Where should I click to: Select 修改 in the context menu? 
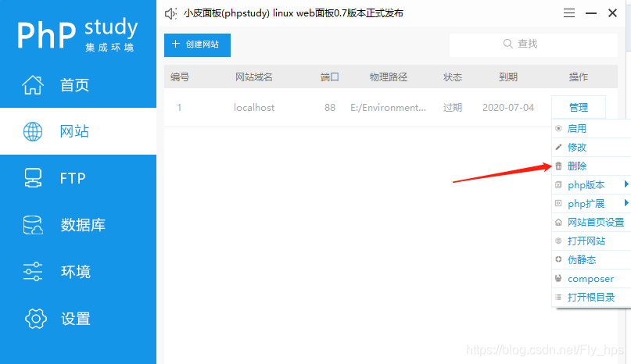591,147
